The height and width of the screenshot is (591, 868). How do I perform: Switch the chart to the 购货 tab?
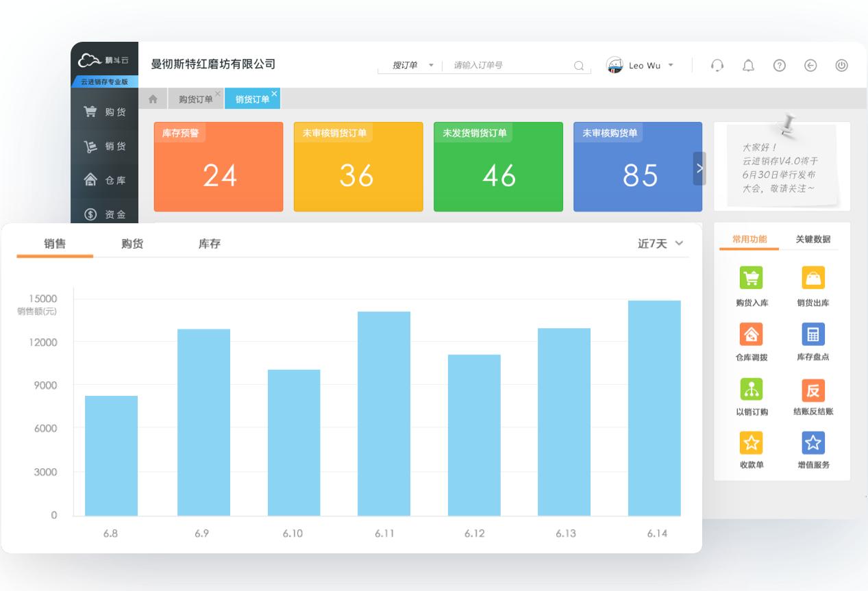[131, 243]
